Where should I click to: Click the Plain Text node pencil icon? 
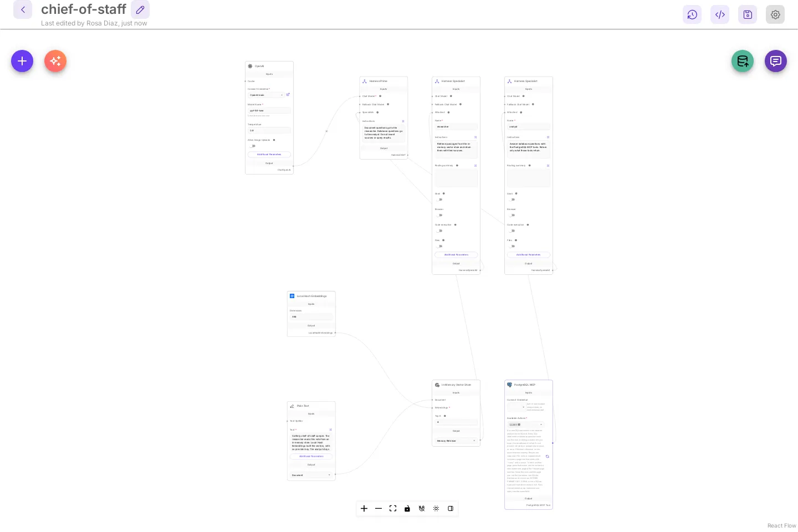coord(292,406)
